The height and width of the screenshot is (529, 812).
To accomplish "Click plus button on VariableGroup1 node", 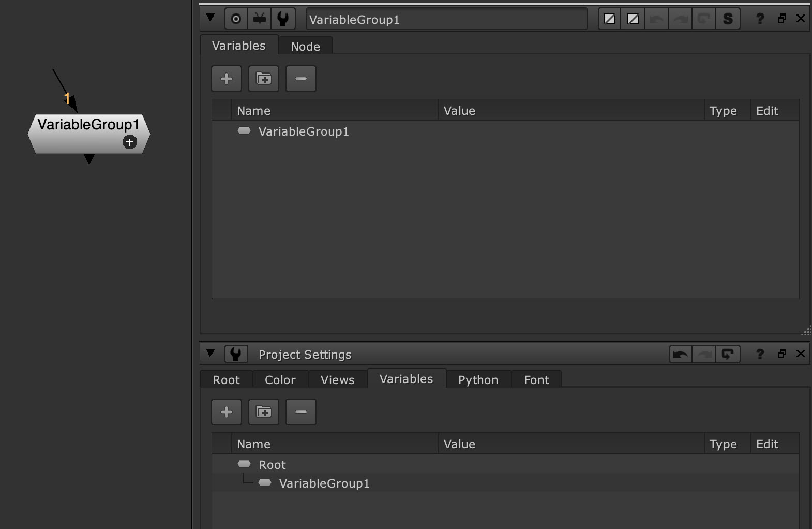I will [130, 142].
